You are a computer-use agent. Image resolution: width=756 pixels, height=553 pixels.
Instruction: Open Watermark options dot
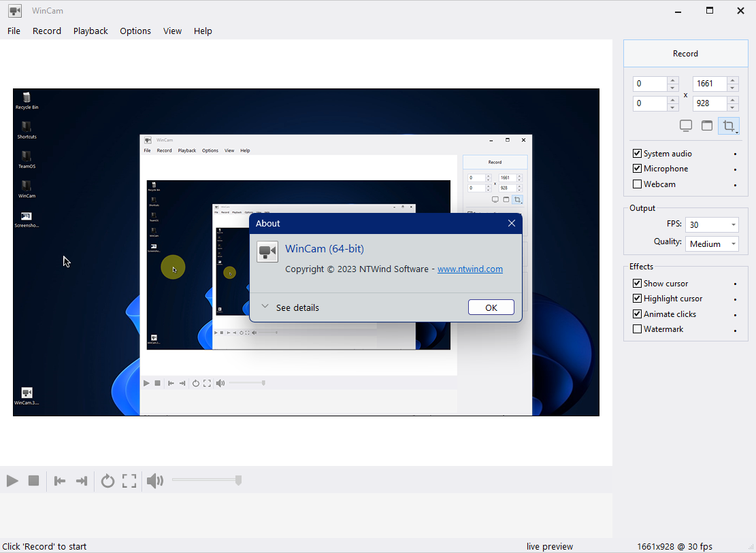[x=736, y=331]
